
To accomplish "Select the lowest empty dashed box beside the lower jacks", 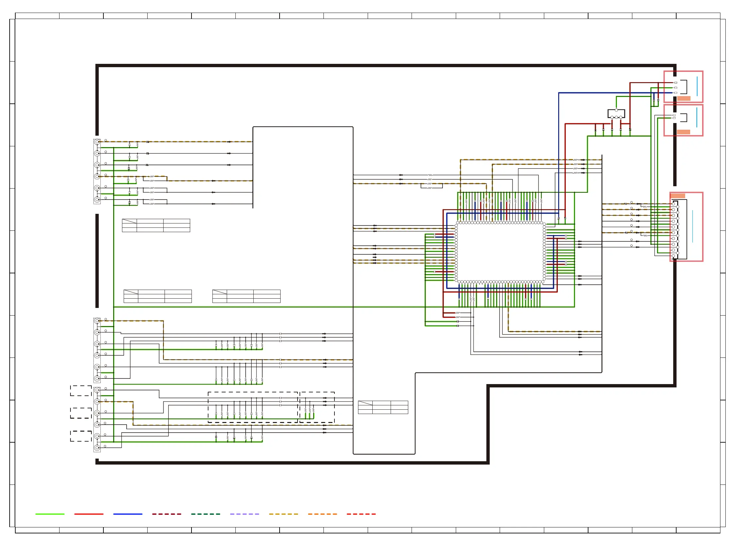I will [x=81, y=436].
